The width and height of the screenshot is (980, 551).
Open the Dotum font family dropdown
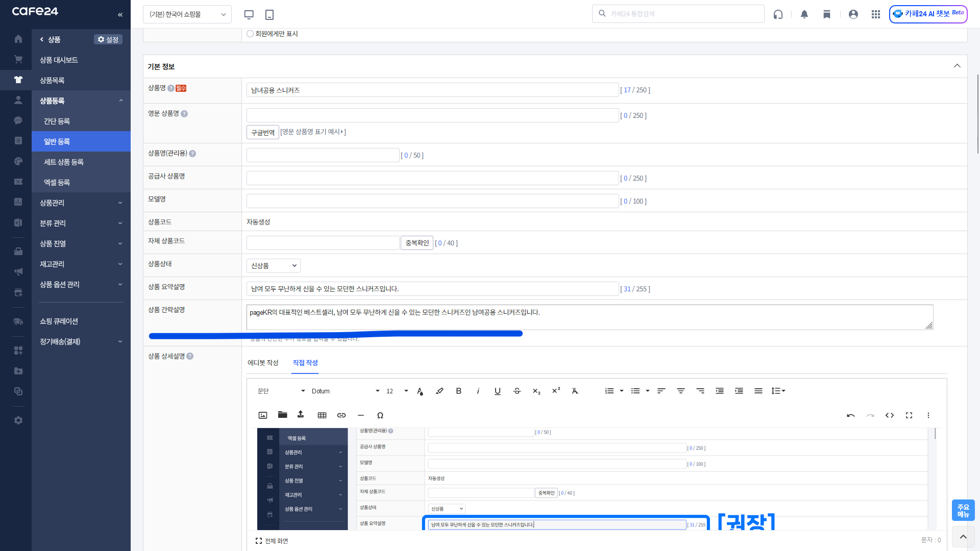pos(346,391)
